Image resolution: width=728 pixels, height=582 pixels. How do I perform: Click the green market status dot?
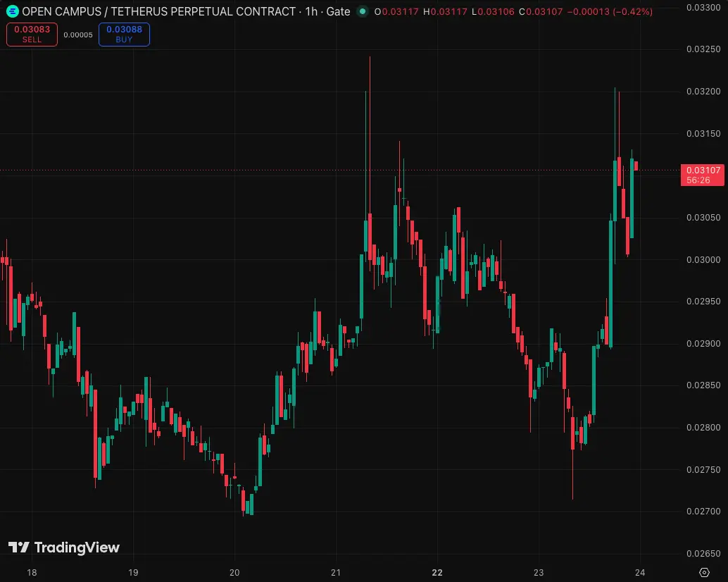click(363, 11)
